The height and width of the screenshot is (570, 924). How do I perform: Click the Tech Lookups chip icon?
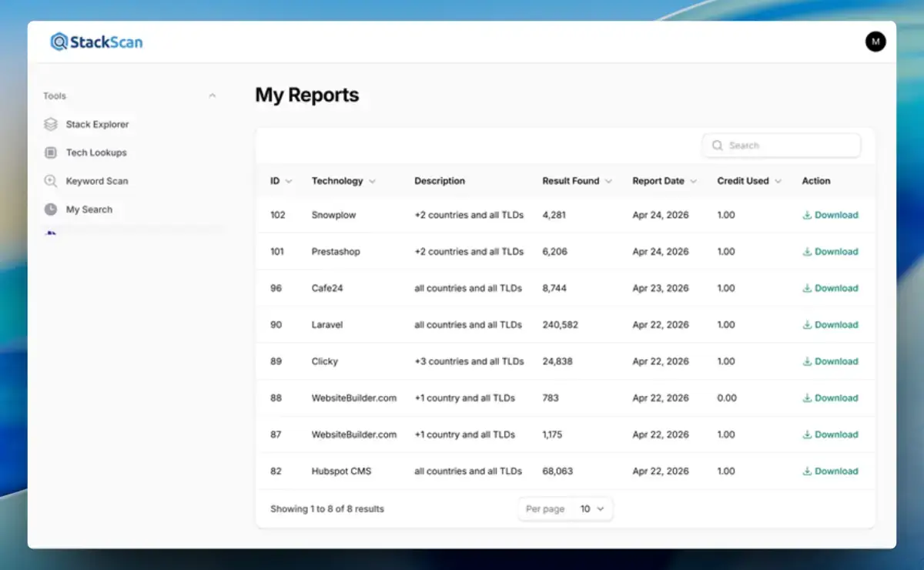click(x=51, y=153)
